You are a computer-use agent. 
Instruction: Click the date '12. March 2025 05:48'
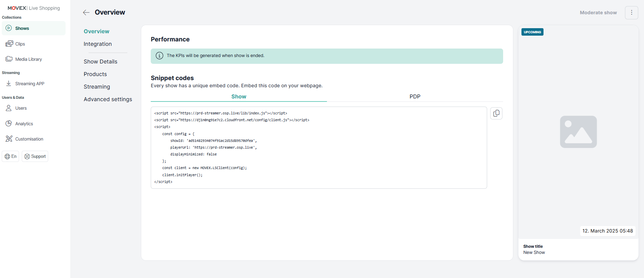(608, 231)
